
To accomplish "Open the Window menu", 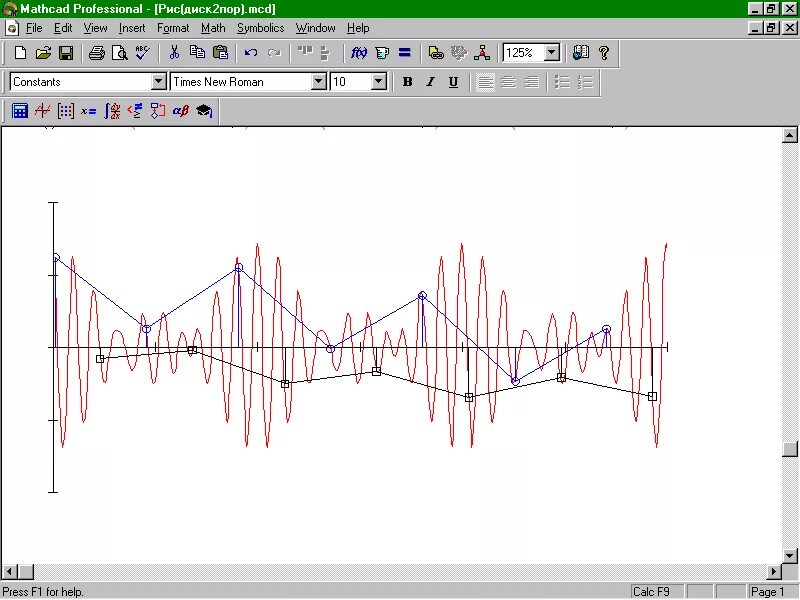I will tap(315, 28).
